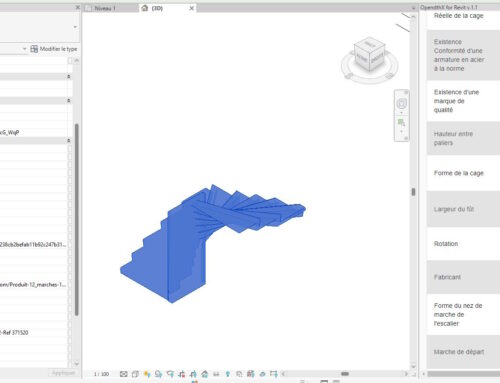Close the {3D} view tab
Screen dimensions: 500x383
192,8
